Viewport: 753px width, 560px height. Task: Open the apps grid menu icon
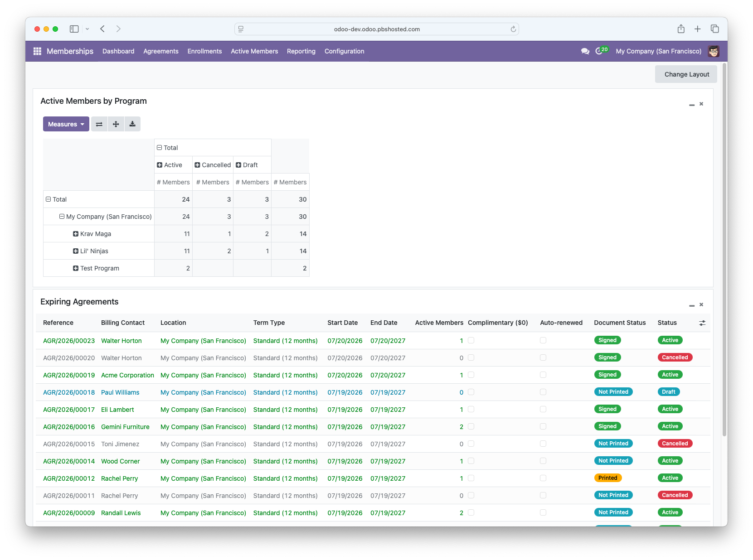pos(37,51)
